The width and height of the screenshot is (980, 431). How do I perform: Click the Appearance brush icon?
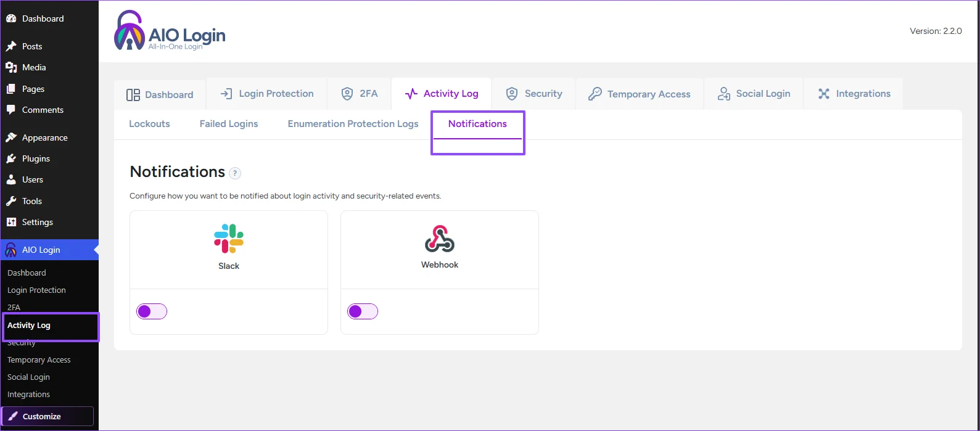[11, 138]
